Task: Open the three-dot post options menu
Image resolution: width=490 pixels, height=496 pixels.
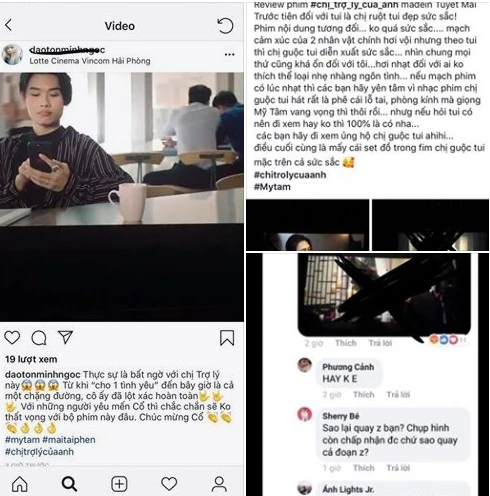Action: click(229, 54)
